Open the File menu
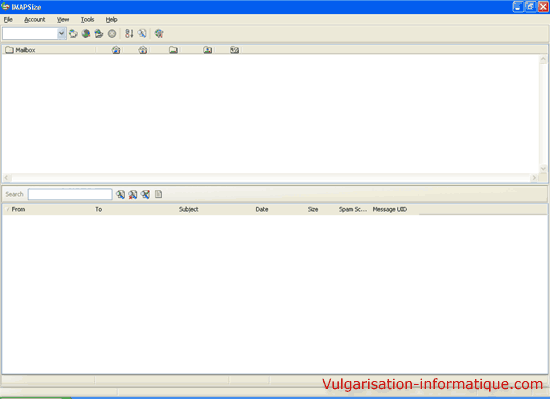Screen dimensions: 550x399 point(8,20)
